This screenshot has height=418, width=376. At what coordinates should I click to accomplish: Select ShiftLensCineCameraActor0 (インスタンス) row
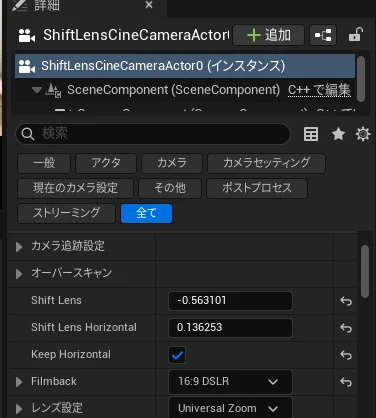[x=185, y=66]
